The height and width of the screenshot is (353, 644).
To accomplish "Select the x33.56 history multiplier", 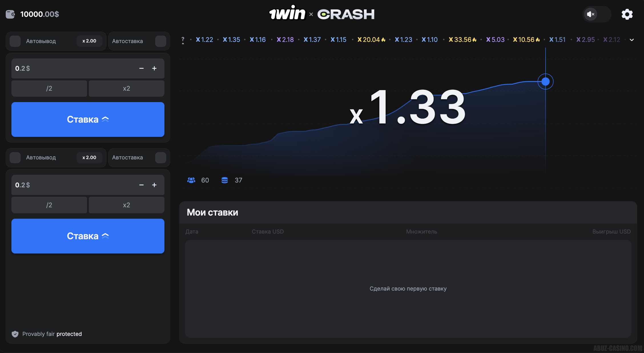I will tap(462, 40).
